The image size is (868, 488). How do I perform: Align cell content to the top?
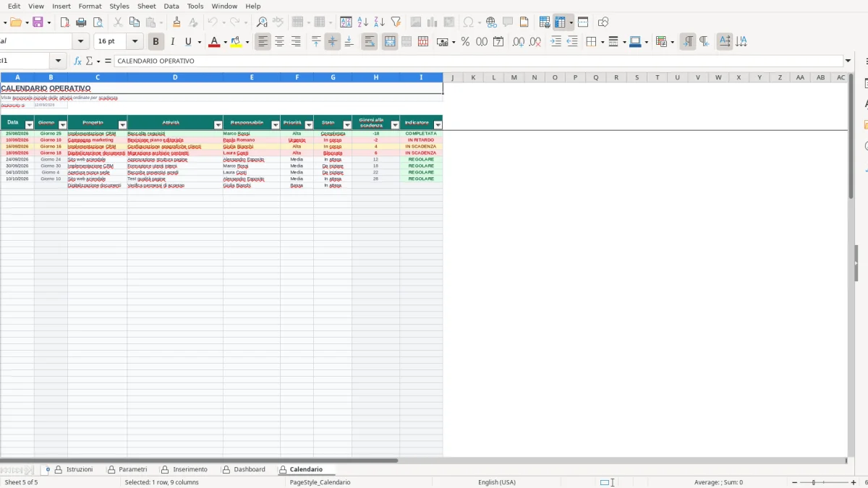(316, 42)
